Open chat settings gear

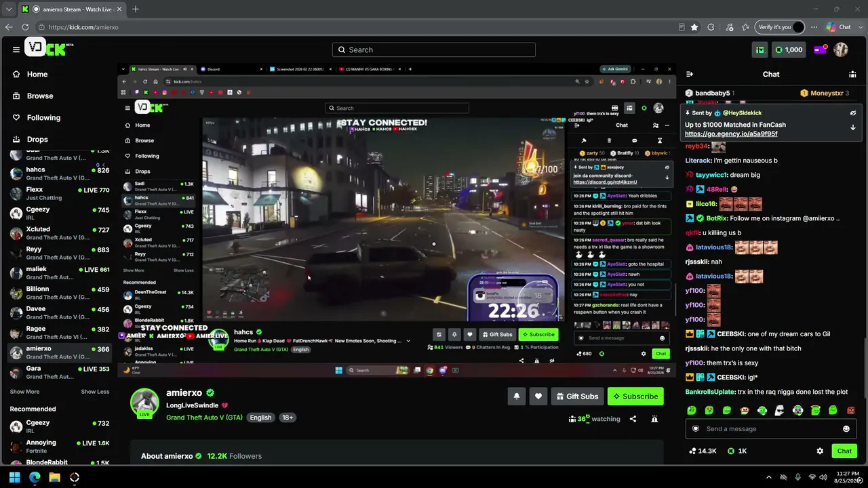(x=820, y=451)
